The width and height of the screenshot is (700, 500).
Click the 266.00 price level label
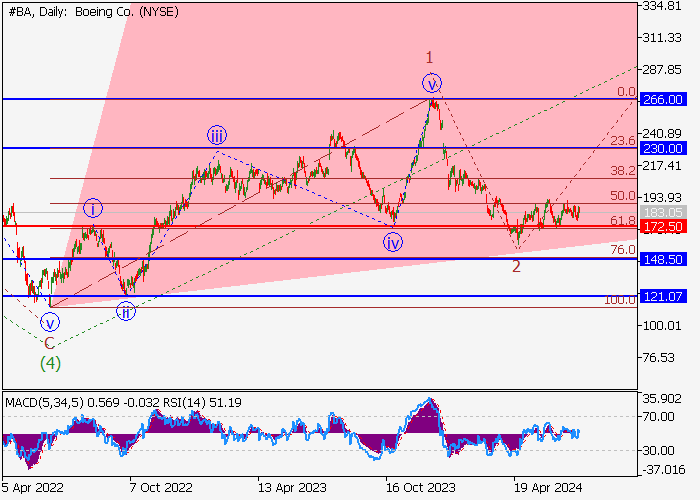663,99
